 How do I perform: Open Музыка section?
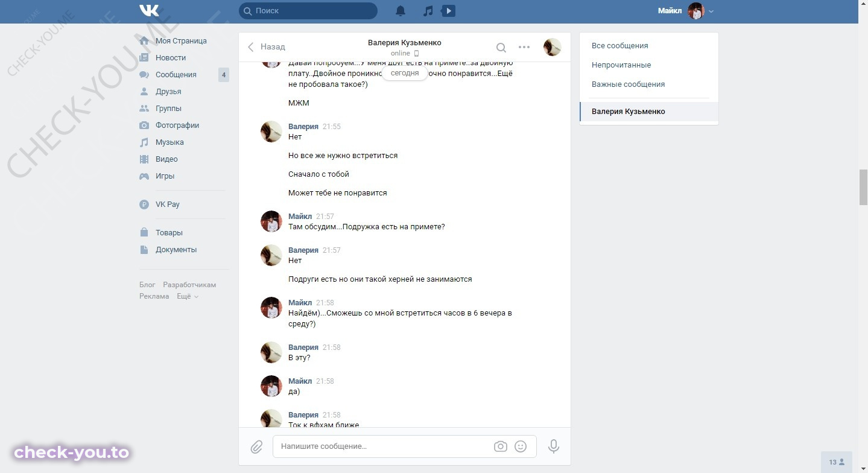pos(169,142)
